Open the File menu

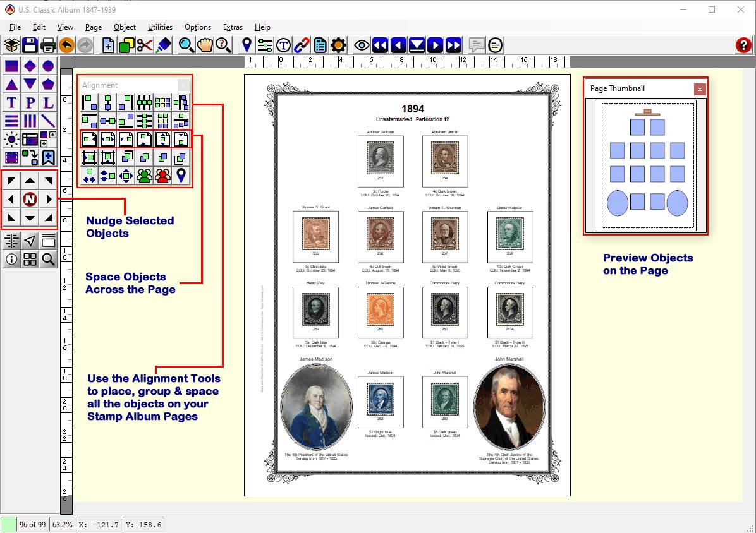[15, 27]
